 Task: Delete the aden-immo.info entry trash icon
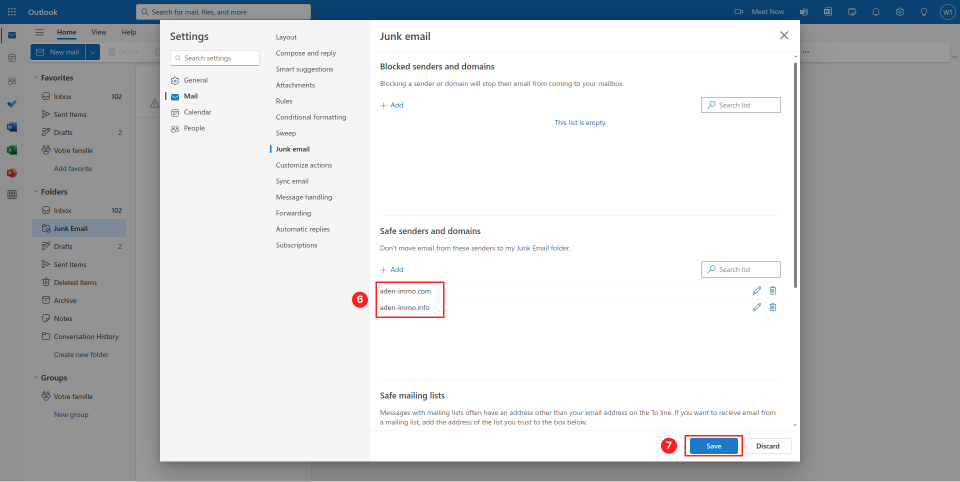pyautogui.click(x=773, y=307)
